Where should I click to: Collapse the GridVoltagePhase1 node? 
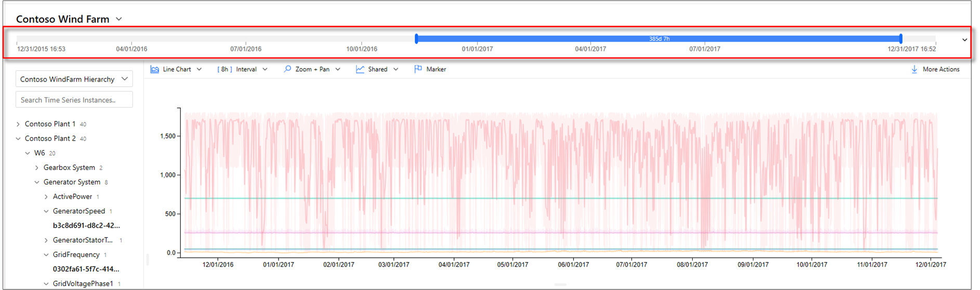(46, 284)
